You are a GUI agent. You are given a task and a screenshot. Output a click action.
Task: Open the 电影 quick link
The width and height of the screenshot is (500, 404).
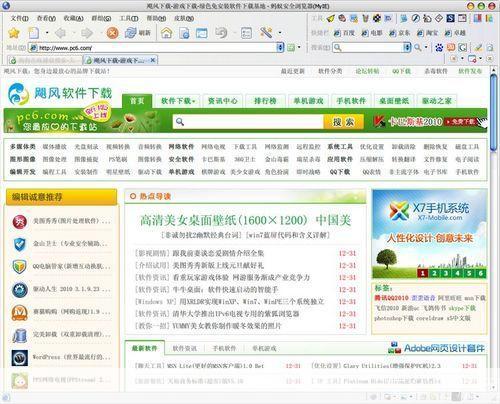[372, 33]
